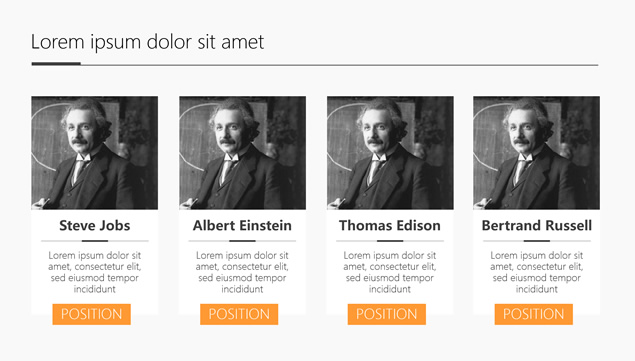Click the description text under Thomas Edison
Screen dimensions: 635x361
pyautogui.click(x=390, y=272)
